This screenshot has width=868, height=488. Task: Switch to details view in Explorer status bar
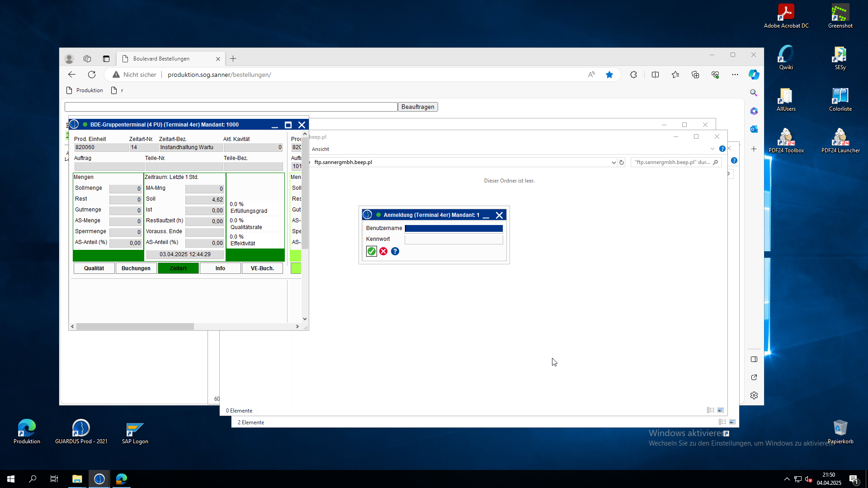coord(710,410)
